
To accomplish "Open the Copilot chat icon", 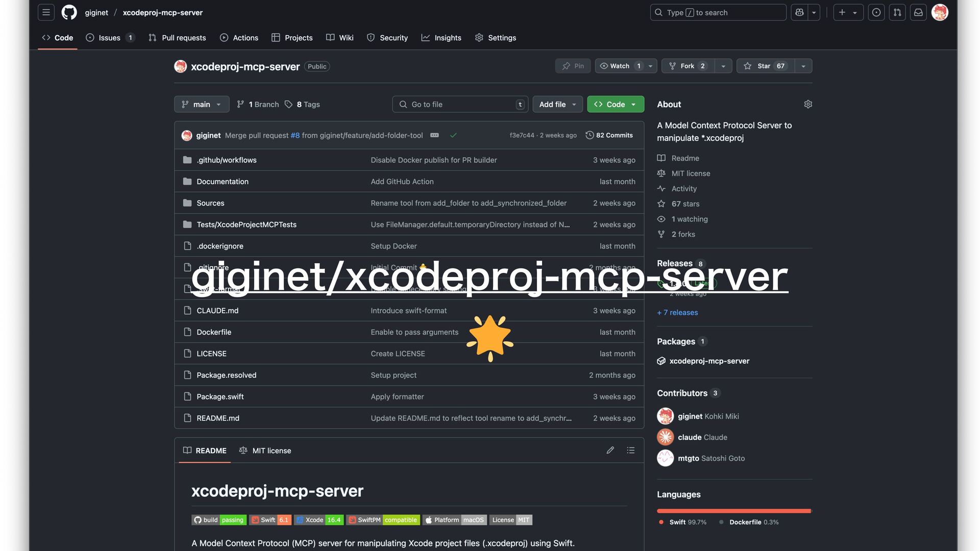I will click(799, 12).
